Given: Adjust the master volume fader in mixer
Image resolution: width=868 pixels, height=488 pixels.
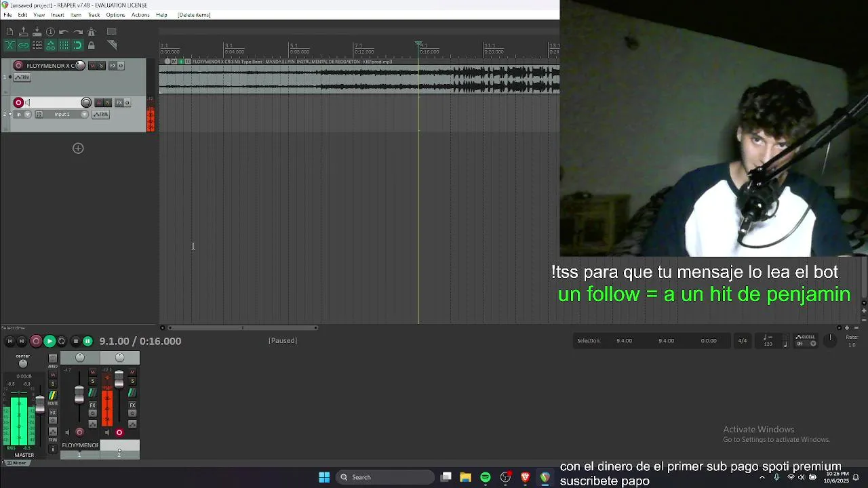Looking at the screenshot, I should point(40,404).
